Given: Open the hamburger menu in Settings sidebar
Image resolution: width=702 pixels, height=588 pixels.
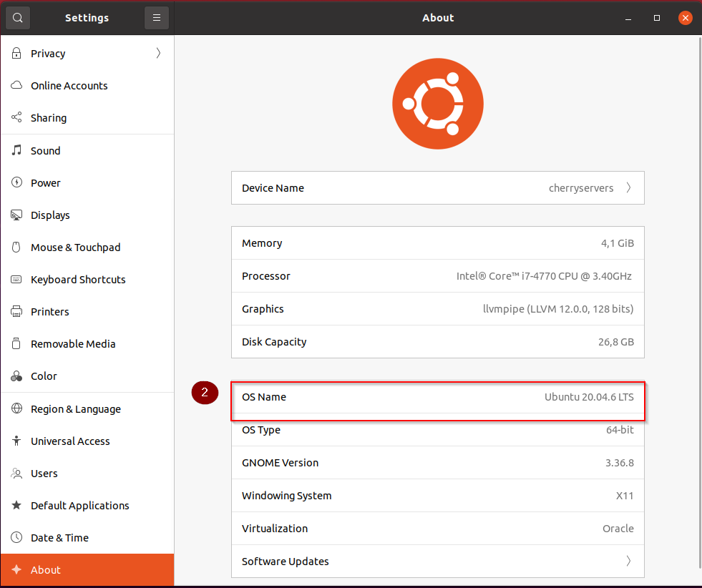Looking at the screenshot, I should pyautogui.click(x=157, y=17).
